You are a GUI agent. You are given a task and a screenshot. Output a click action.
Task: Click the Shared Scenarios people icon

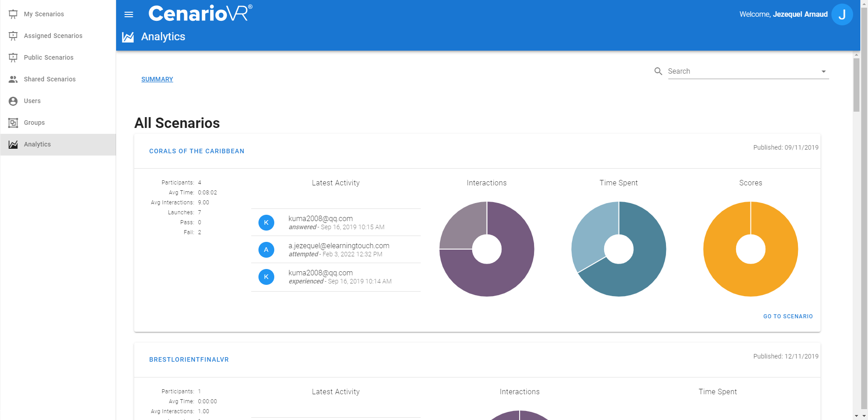[13, 79]
